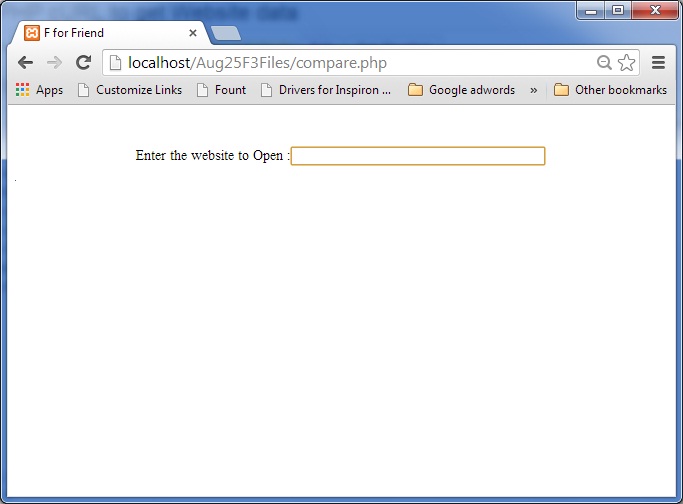683x504 pixels.
Task: Open the zoom magnifier icon in address bar
Action: pos(604,63)
